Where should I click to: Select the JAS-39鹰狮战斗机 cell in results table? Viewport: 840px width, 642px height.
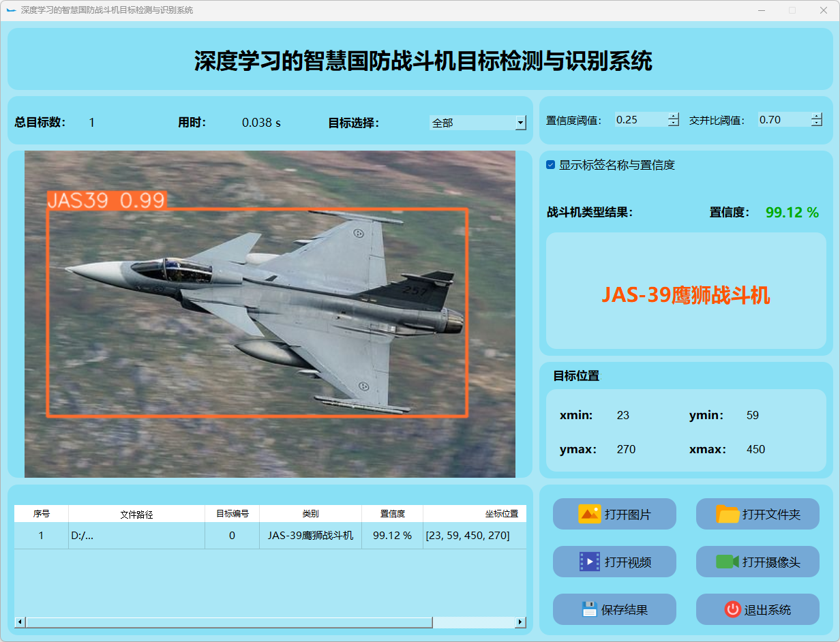click(x=310, y=536)
